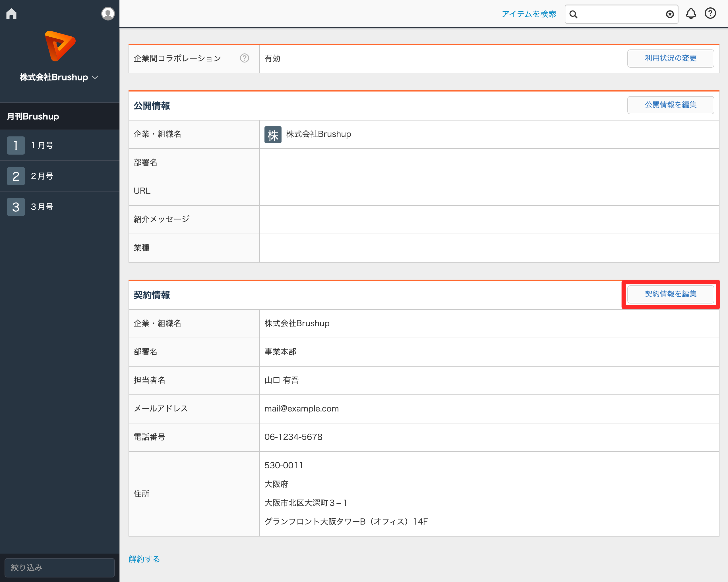Focus the 絞り込み filter input field
The image size is (728, 582).
point(60,568)
